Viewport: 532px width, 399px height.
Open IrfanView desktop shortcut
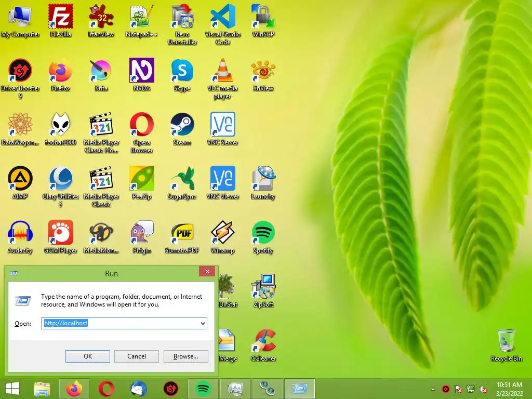pos(101,20)
